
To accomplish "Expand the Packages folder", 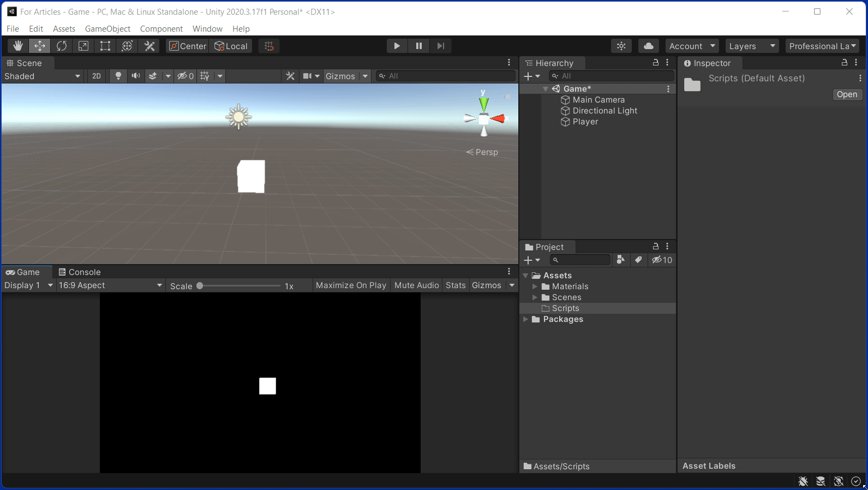I will [525, 319].
